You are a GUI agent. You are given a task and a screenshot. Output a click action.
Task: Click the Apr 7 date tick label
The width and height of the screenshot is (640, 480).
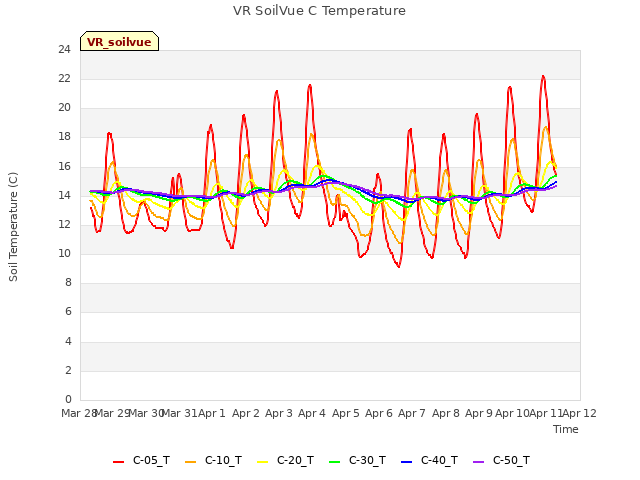click(x=412, y=413)
